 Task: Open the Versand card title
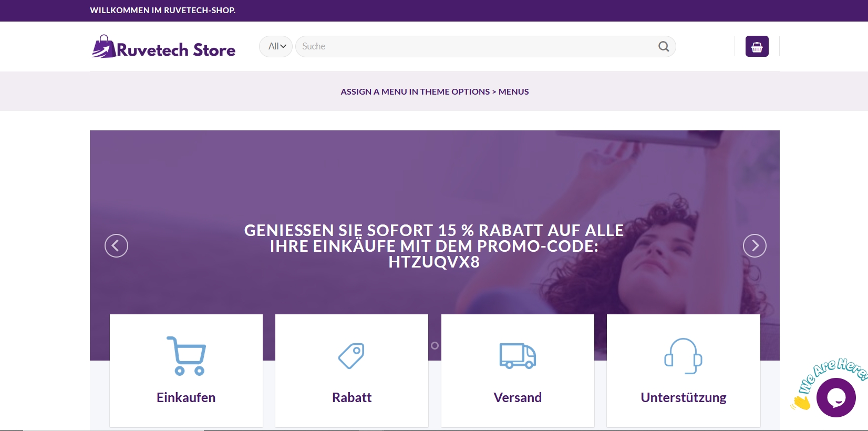click(518, 397)
